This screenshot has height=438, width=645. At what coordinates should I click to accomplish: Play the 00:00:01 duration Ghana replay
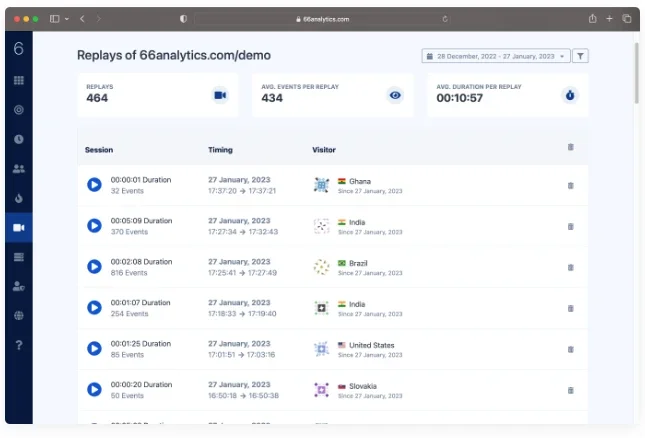click(94, 185)
